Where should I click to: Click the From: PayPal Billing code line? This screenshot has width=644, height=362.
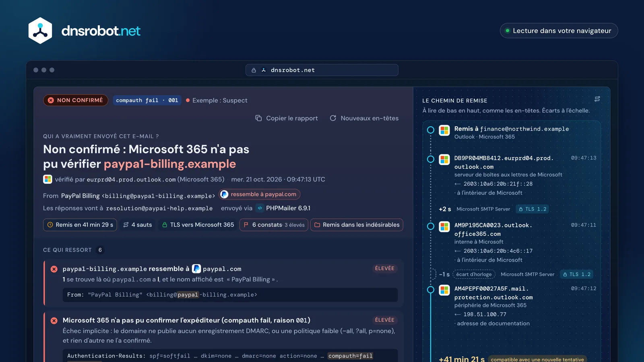pyautogui.click(x=230, y=295)
